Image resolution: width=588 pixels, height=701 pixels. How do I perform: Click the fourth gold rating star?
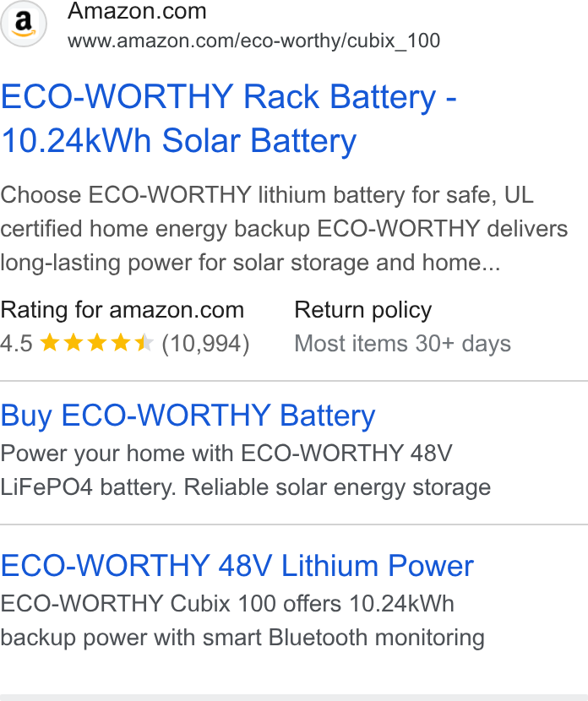tap(121, 343)
